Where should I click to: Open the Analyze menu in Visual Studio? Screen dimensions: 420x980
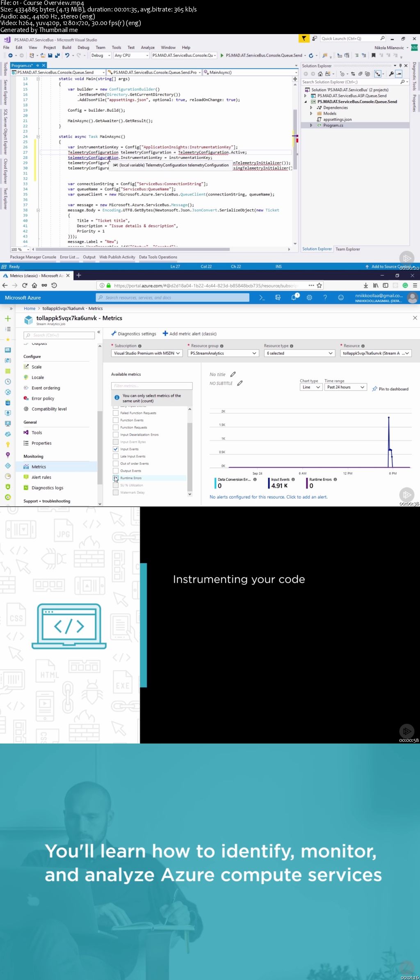click(x=148, y=48)
